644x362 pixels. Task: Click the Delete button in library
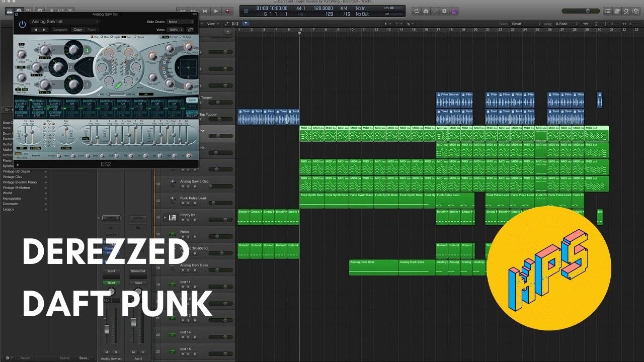(x=65, y=358)
